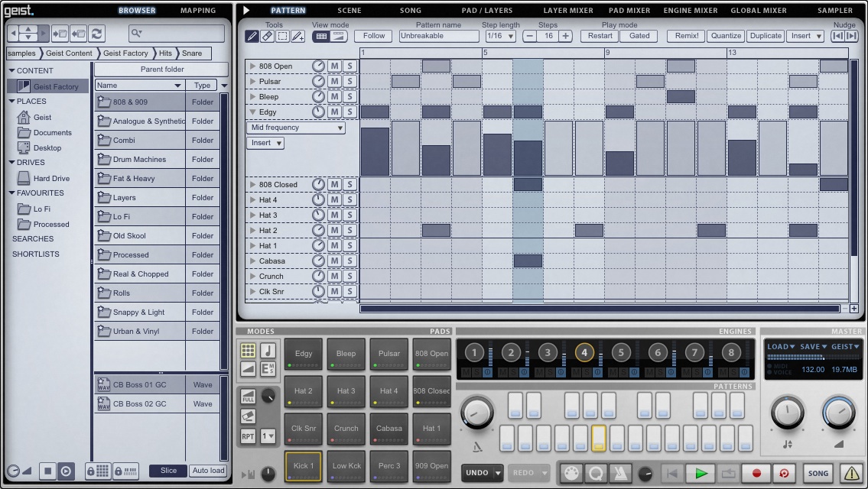Screen dimensions: 868x489
Task: Solo the Bleep track
Action: click(x=349, y=96)
